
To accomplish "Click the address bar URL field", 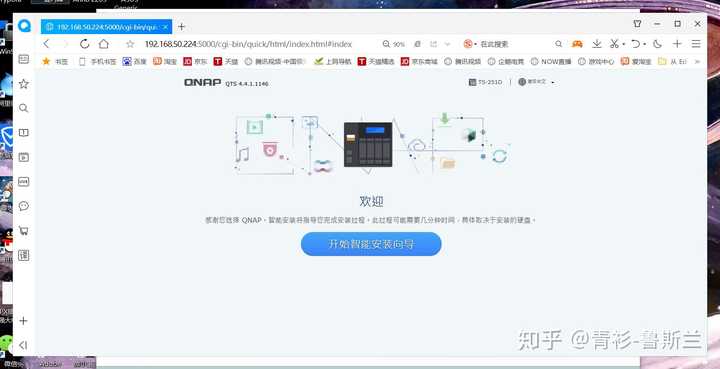I will tap(248, 44).
